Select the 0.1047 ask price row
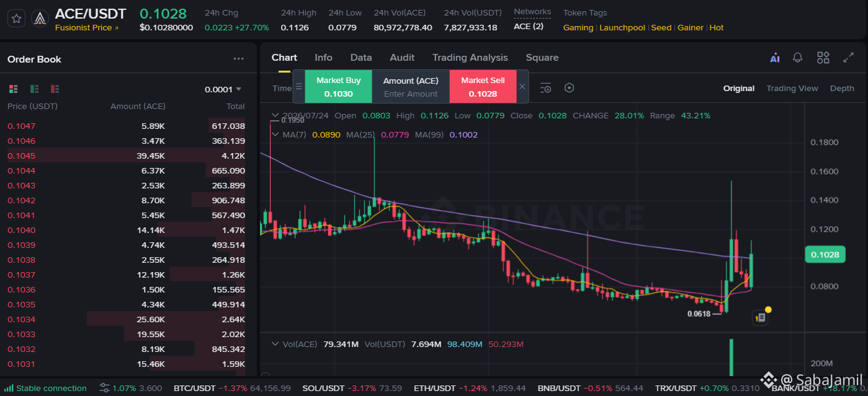Viewport: 868px width, 396px height. point(127,126)
